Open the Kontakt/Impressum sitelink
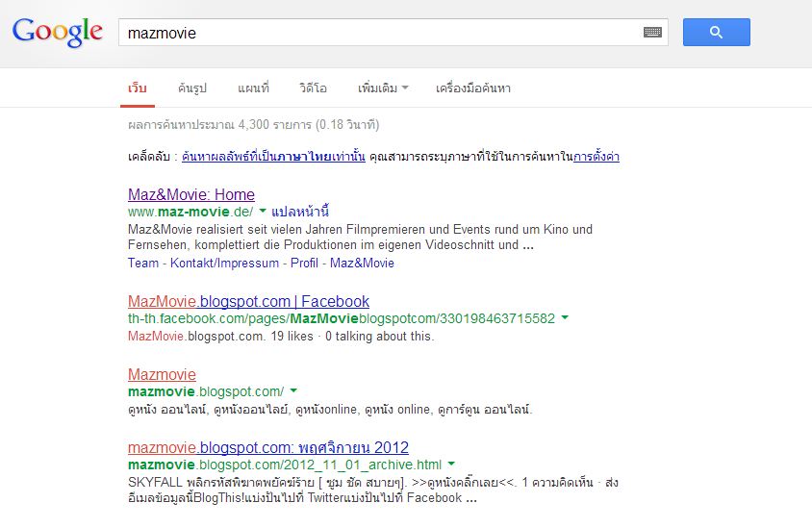This screenshot has height=528, width=812. 224,263
